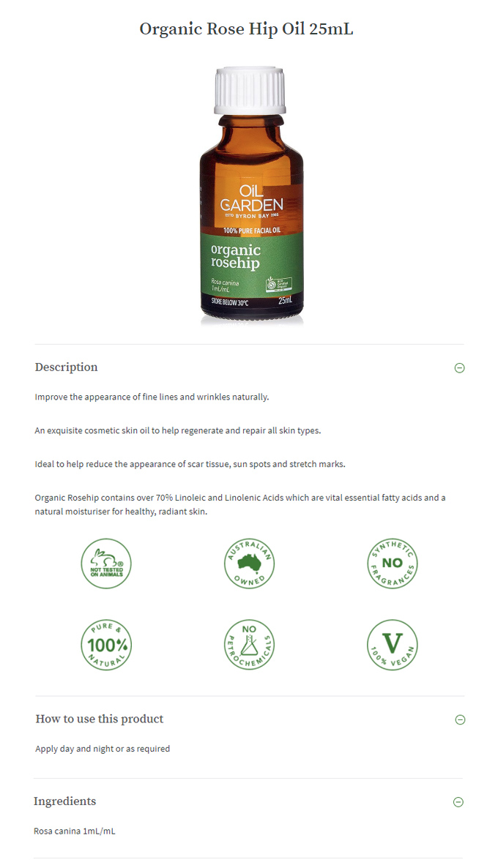The width and height of the screenshot is (498, 868).
Task: Click the No Petrochemicals badge
Action: pyautogui.click(x=249, y=645)
